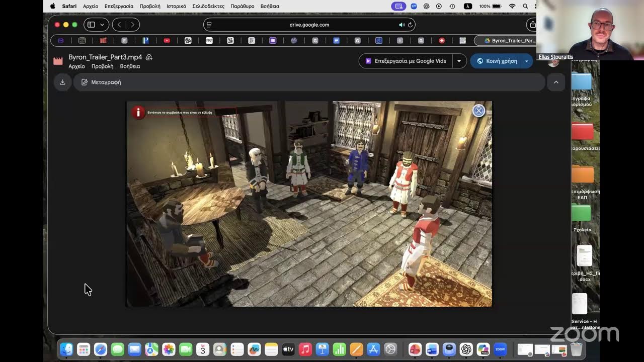The width and height of the screenshot is (644, 362).
Task: Click the Time Machine menu bar icon
Action: pyautogui.click(x=452, y=6)
